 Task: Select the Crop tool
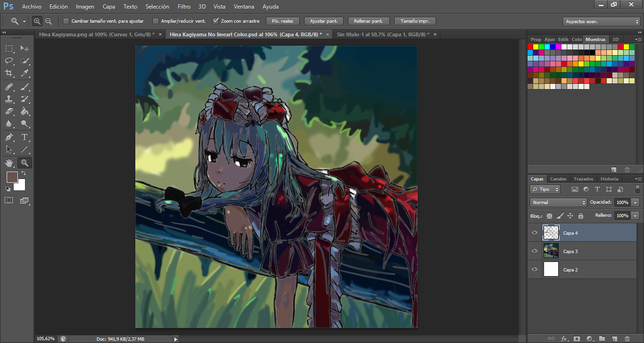(9, 73)
